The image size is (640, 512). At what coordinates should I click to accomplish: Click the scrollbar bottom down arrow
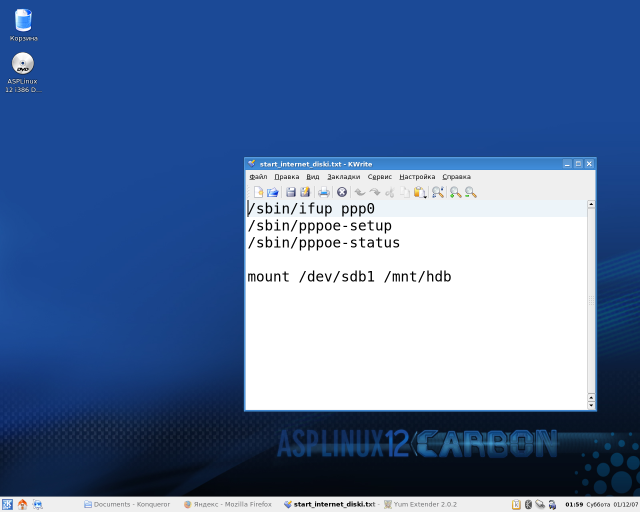click(591, 405)
